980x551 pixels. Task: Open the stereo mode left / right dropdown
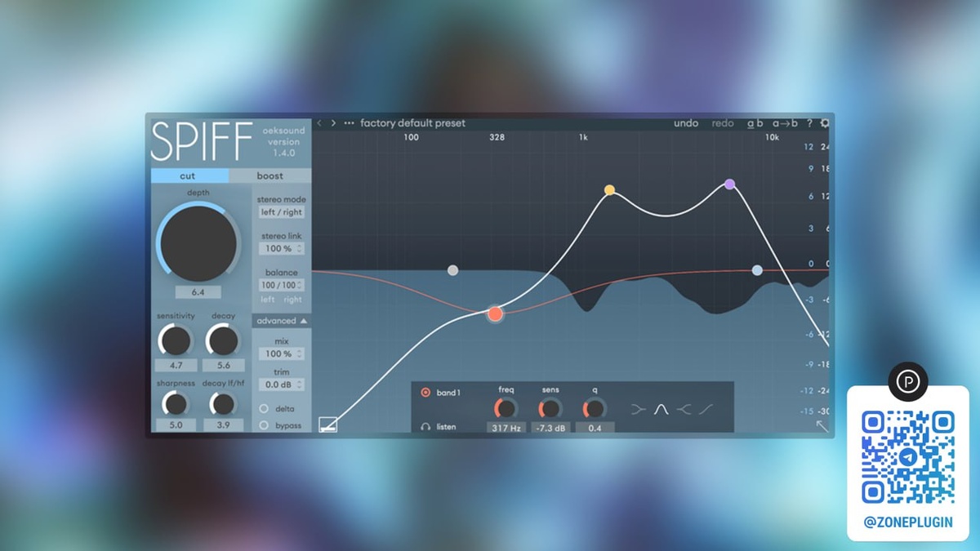click(x=281, y=212)
